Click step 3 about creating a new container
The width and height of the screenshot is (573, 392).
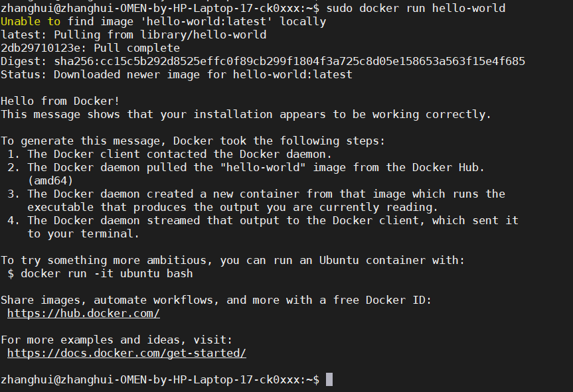pos(266,194)
